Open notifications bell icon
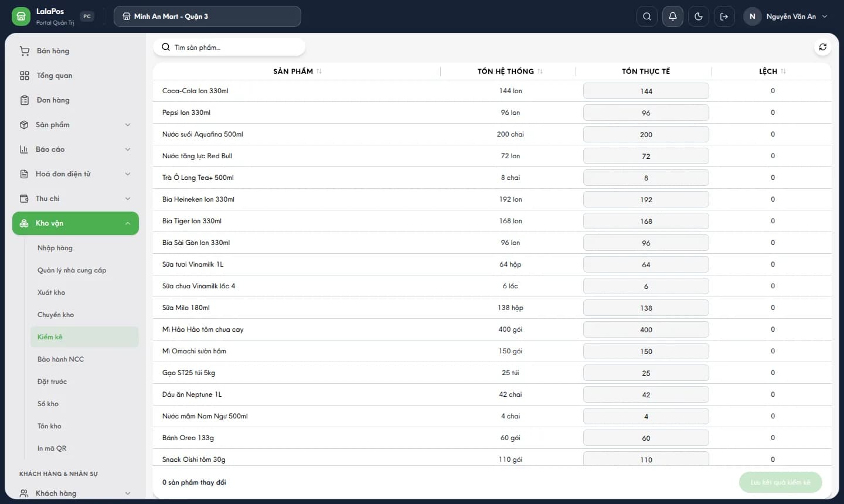 pyautogui.click(x=673, y=16)
